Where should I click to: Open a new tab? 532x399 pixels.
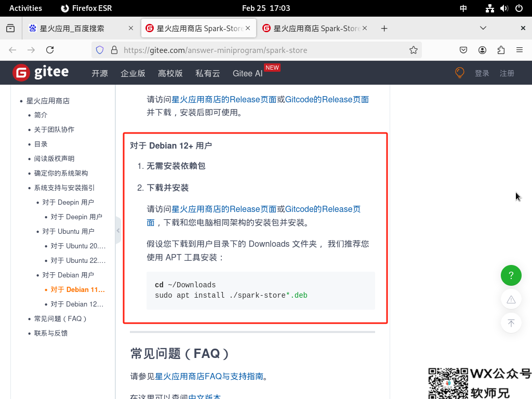tap(384, 29)
